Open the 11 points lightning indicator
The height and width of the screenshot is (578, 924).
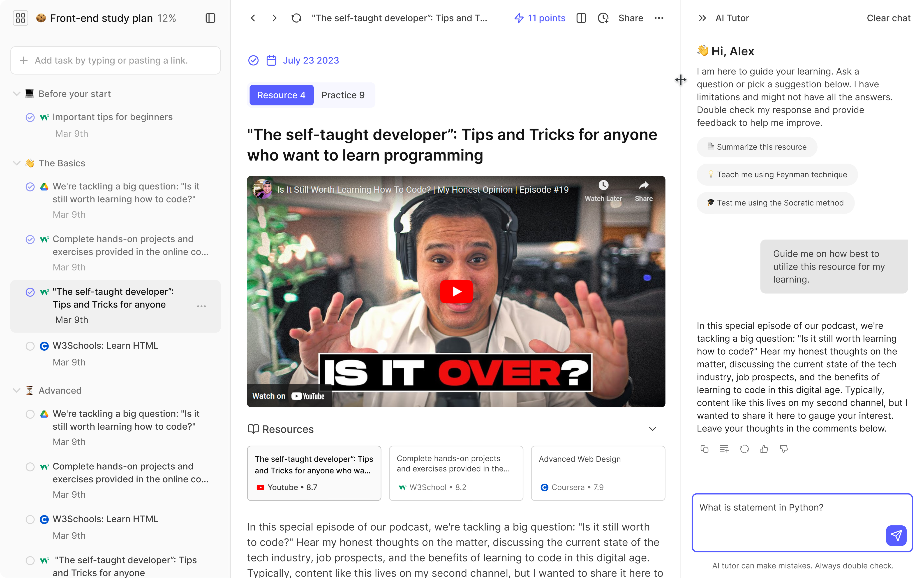(x=540, y=18)
